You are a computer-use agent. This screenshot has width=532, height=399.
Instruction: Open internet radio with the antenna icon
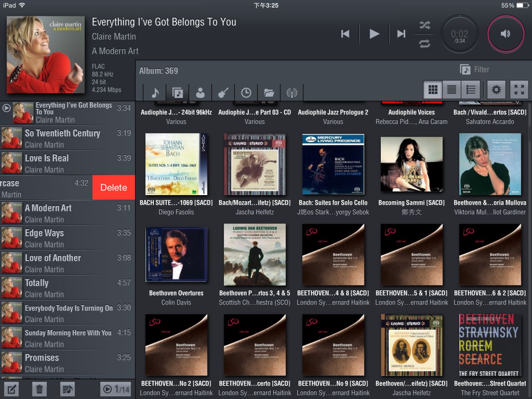click(292, 92)
